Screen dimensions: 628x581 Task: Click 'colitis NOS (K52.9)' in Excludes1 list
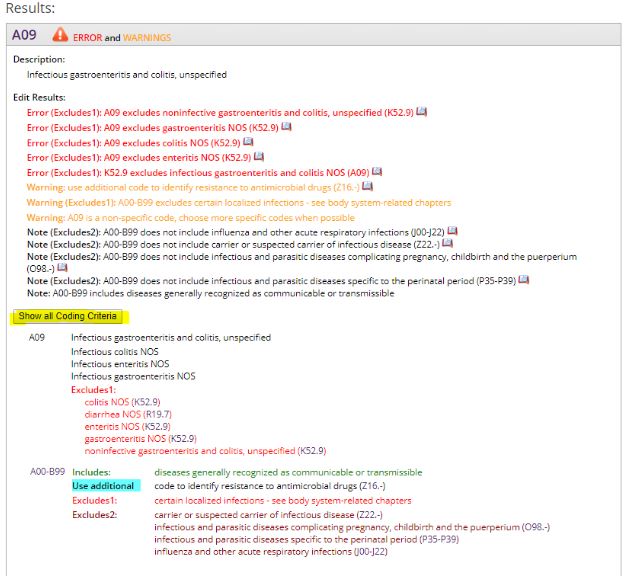point(123,402)
